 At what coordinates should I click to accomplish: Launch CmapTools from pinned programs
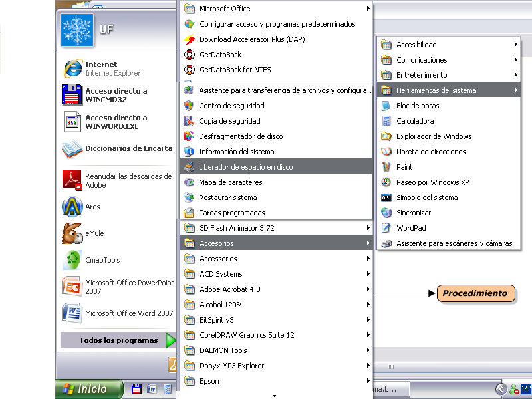click(72, 260)
